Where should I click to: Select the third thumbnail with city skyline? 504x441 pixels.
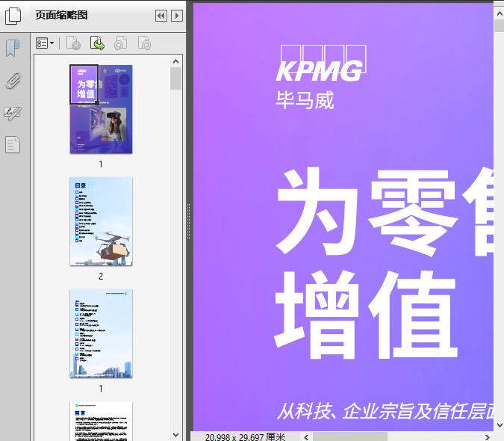(x=101, y=333)
